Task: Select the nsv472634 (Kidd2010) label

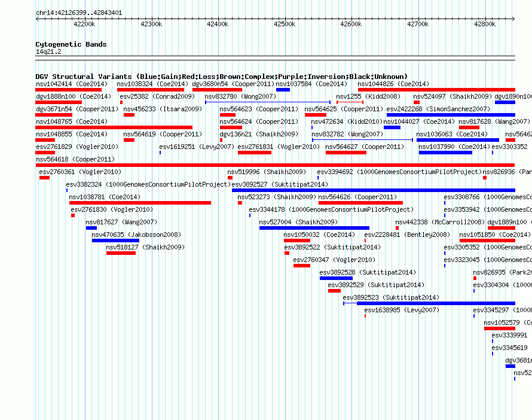Action: pos(347,121)
